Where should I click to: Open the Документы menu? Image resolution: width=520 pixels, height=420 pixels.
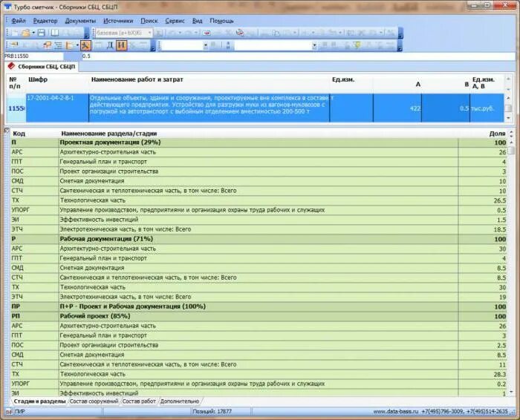[x=80, y=21]
